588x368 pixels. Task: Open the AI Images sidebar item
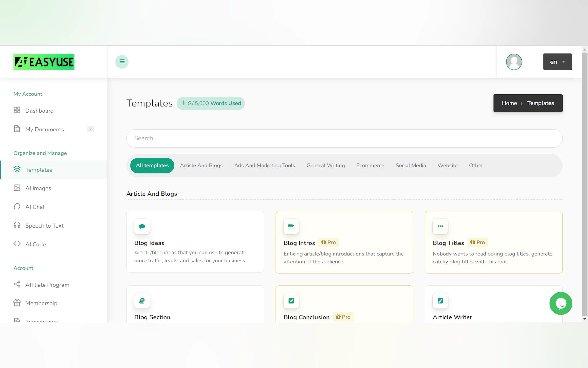pos(38,188)
